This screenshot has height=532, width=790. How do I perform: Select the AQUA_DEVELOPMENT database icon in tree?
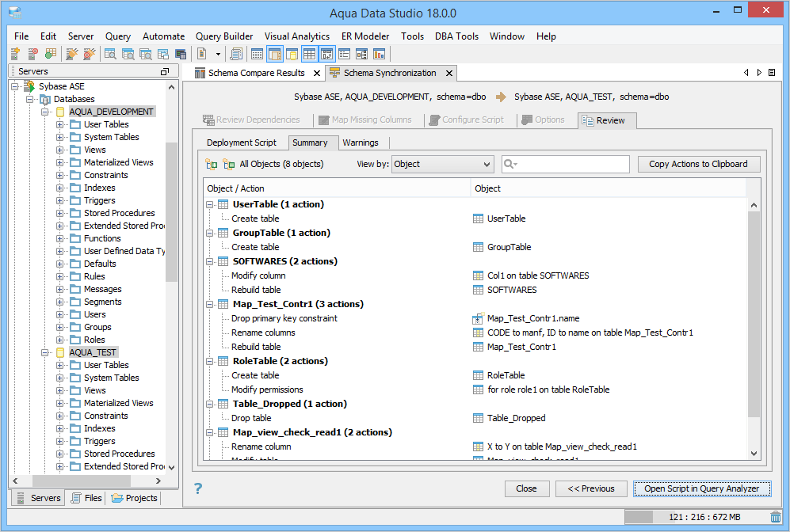pyautogui.click(x=59, y=112)
